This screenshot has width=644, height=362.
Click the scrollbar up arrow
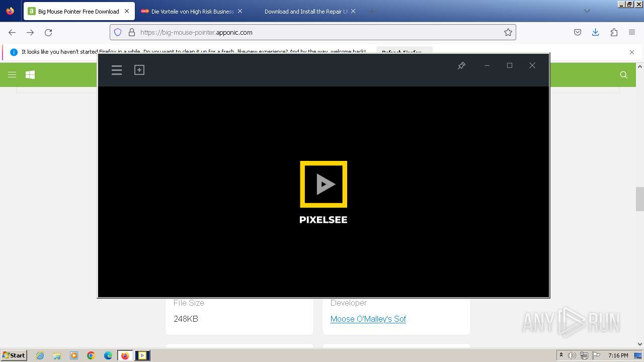pos(640,66)
